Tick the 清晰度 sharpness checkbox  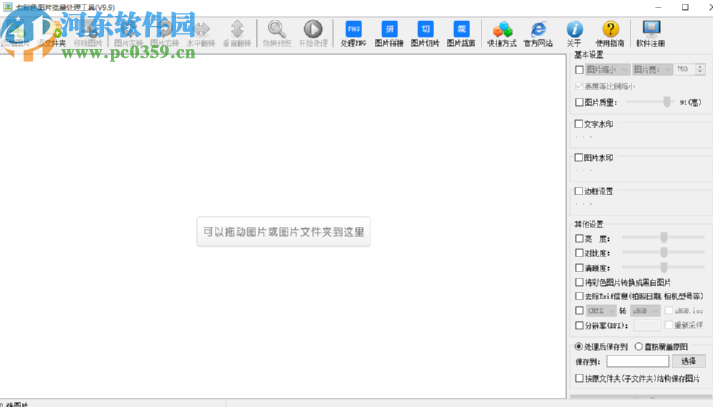[579, 268]
